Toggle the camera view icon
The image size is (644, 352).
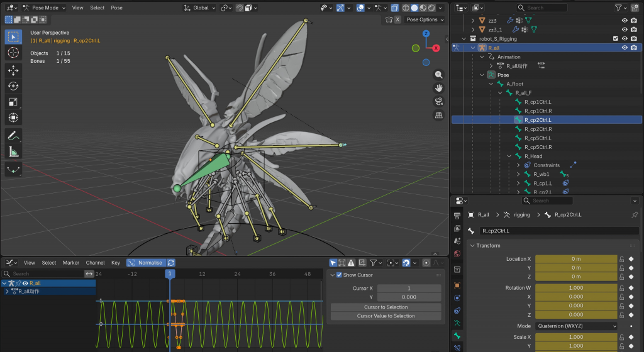click(438, 102)
